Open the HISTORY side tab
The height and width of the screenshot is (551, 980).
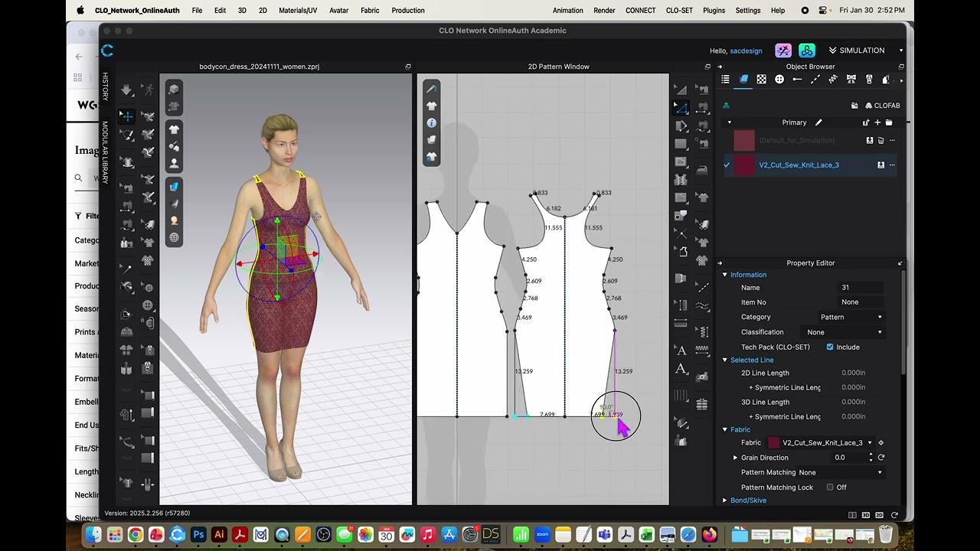(x=105, y=86)
